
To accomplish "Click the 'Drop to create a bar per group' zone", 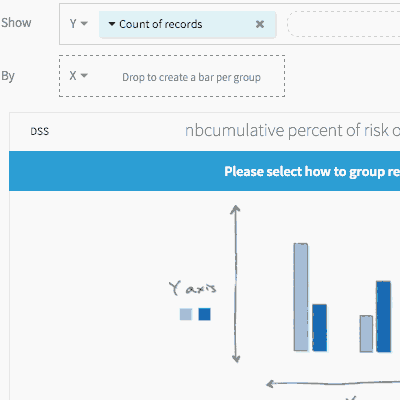I will tap(172, 76).
